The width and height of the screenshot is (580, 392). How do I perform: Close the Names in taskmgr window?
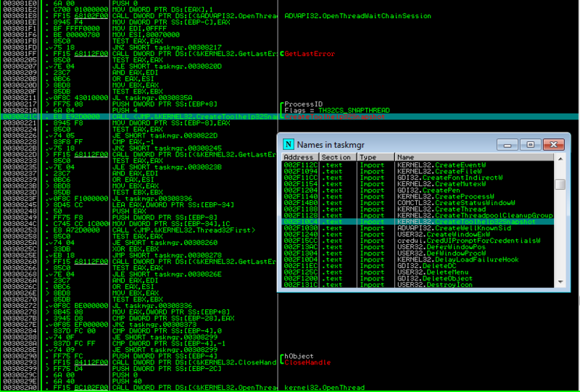point(553,145)
